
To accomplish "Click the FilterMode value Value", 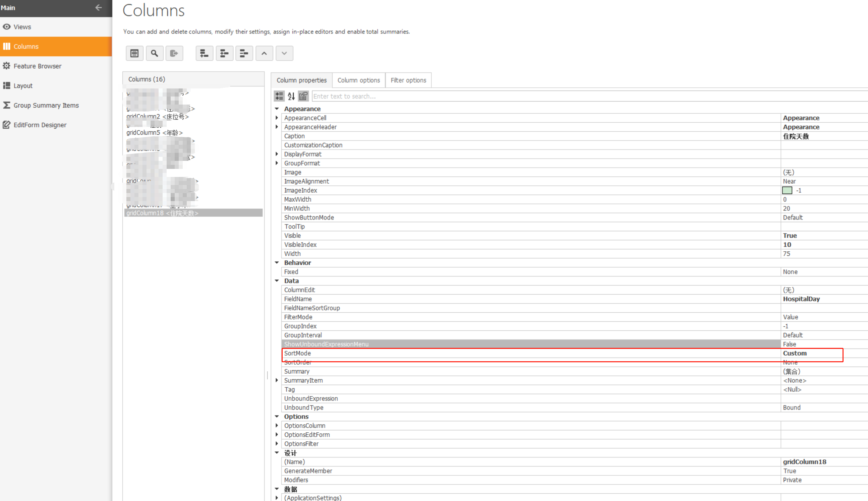I will click(790, 317).
